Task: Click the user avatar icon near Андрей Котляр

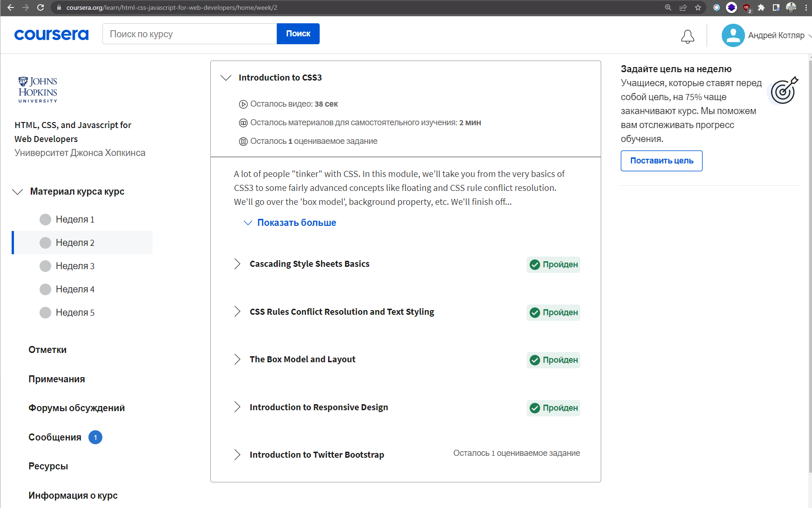Action: tap(733, 35)
